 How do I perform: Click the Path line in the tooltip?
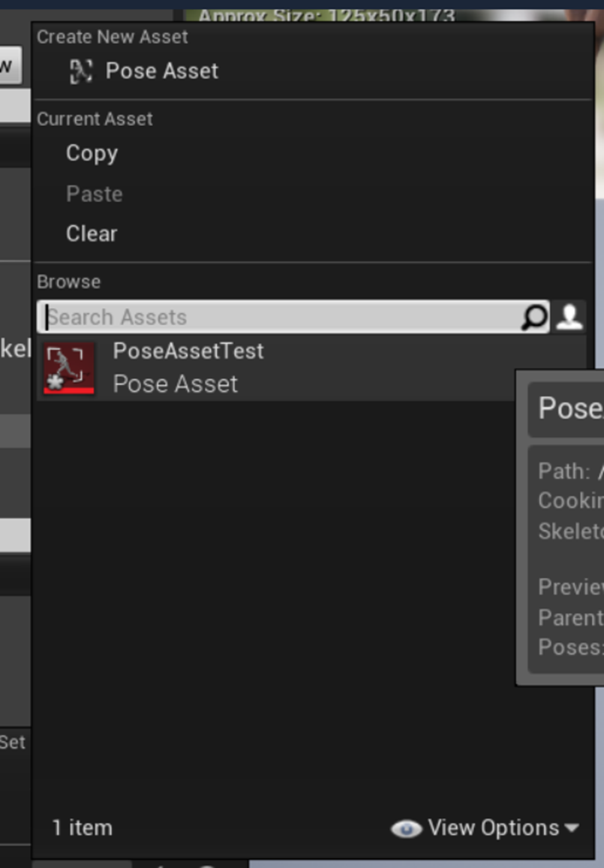click(571, 471)
